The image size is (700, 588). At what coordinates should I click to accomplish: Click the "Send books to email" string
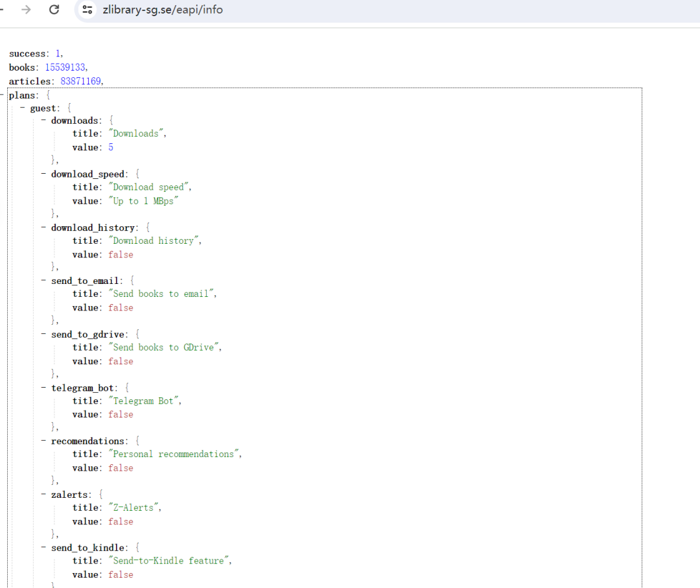161,294
